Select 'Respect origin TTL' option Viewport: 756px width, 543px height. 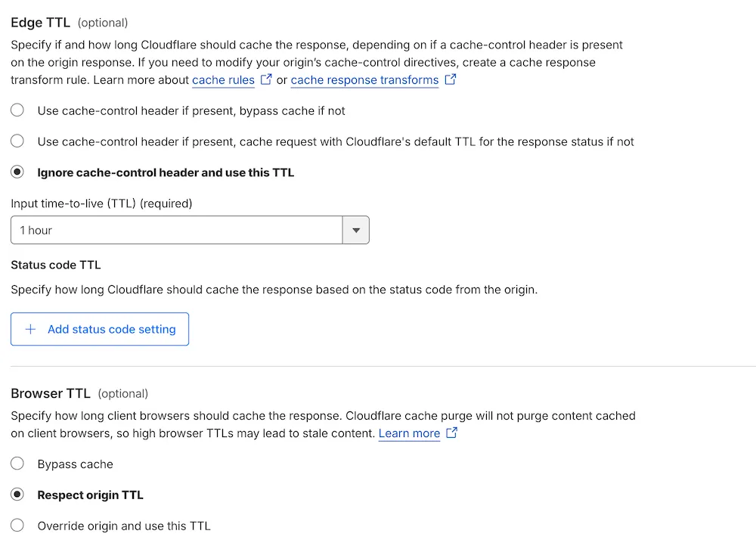[x=17, y=495]
